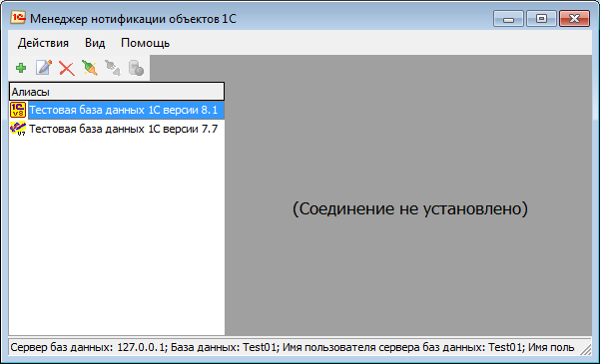600x364 pixels.
Task: Click the Соединение не установлено message
Action: point(410,208)
